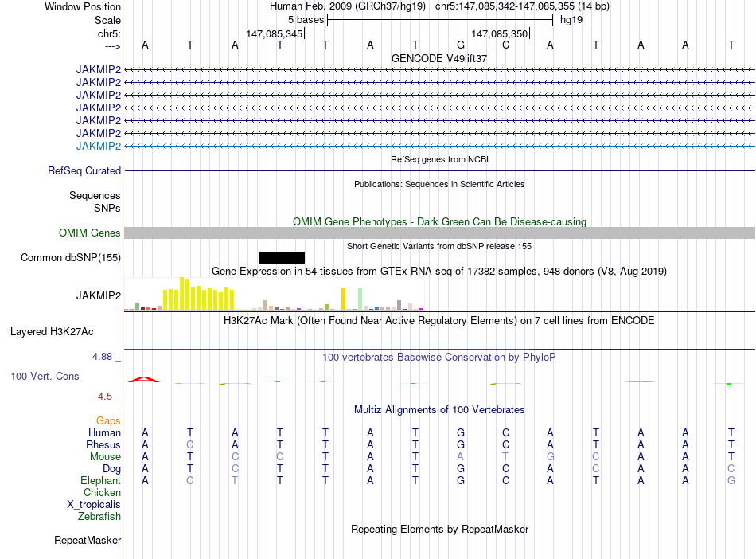Click the 147,085,350 position marker

coord(500,33)
